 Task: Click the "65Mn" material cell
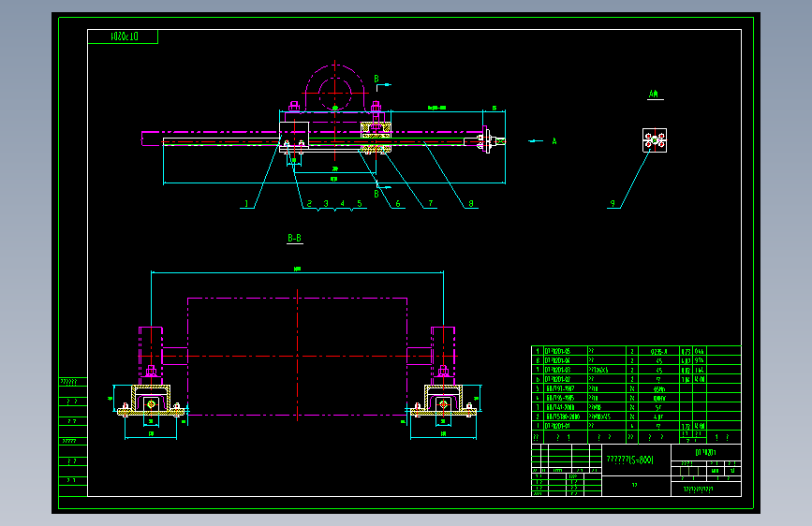click(x=658, y=388)
